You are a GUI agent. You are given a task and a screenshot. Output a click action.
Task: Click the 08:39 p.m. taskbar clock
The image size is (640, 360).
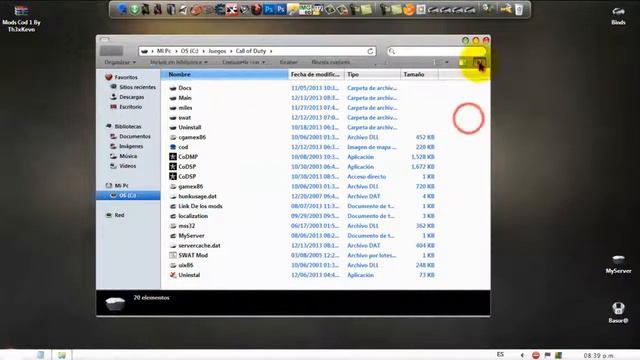click(599, 356)
